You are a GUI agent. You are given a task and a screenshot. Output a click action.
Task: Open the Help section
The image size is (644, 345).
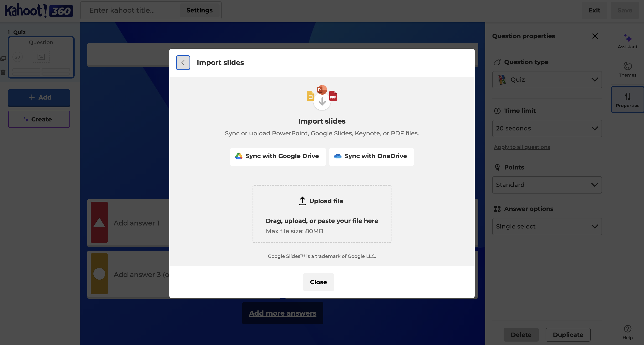click(627, 332)
